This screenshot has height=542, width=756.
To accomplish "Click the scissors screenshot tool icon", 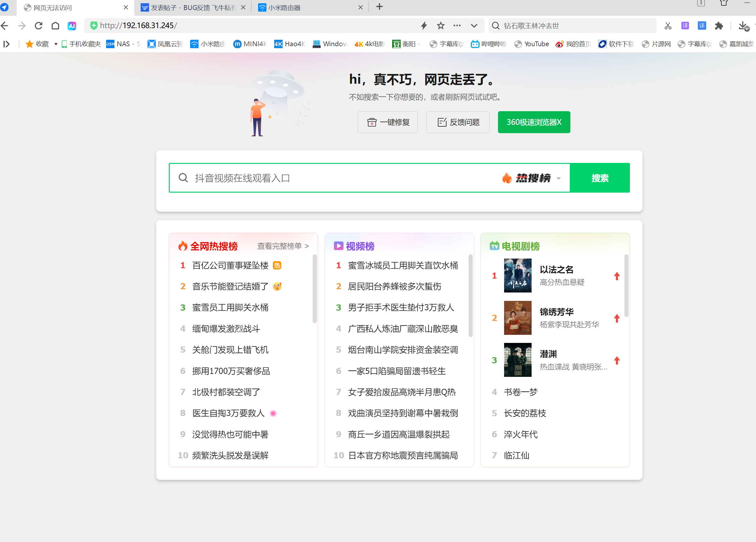I will pyautogui.click(x=668, y=26).
